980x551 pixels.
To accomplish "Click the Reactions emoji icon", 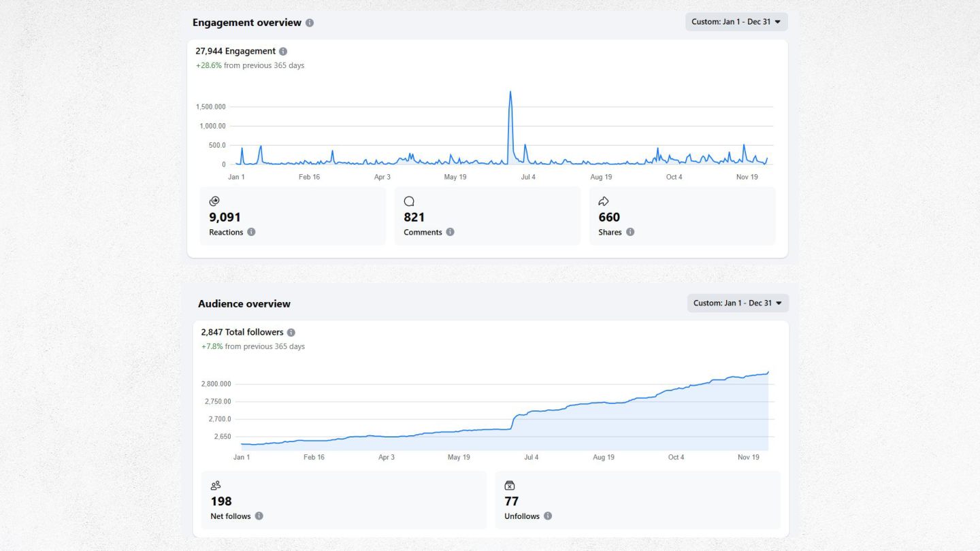I will (214, 201).
